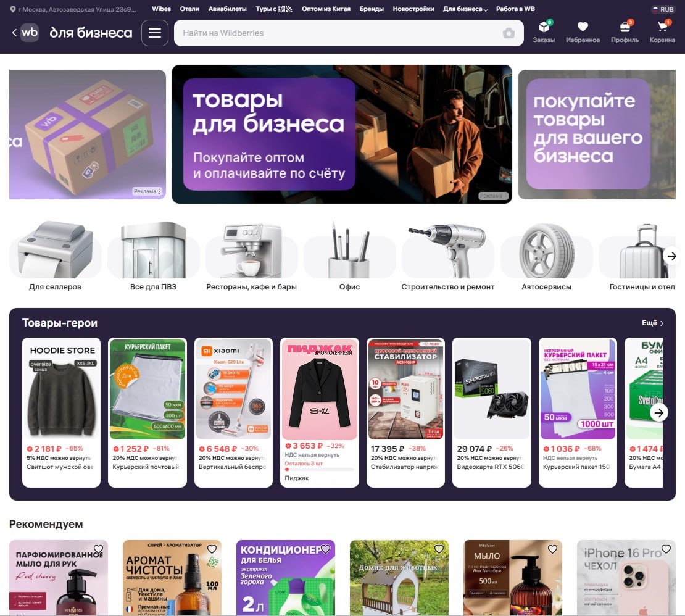This screenshot has height=616, width=685.
Task: Click the Найти на Wildberries search field
Action: pos(339,33)
